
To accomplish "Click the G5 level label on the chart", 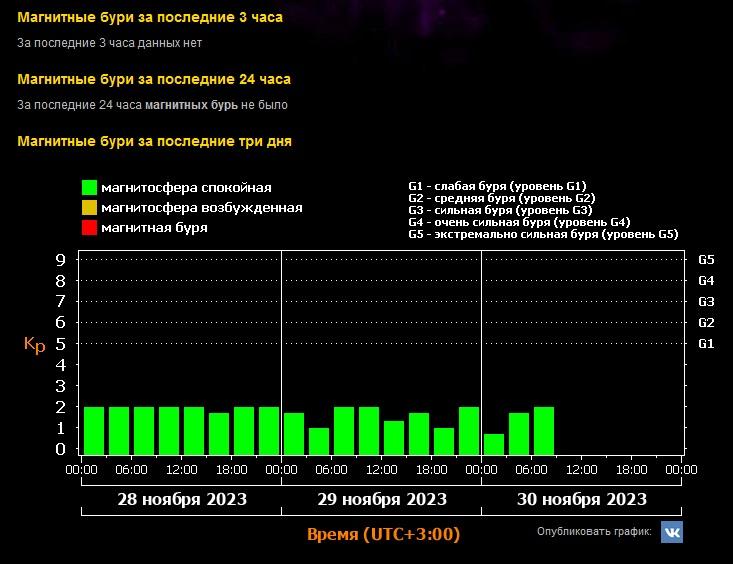I will [706, 260].
